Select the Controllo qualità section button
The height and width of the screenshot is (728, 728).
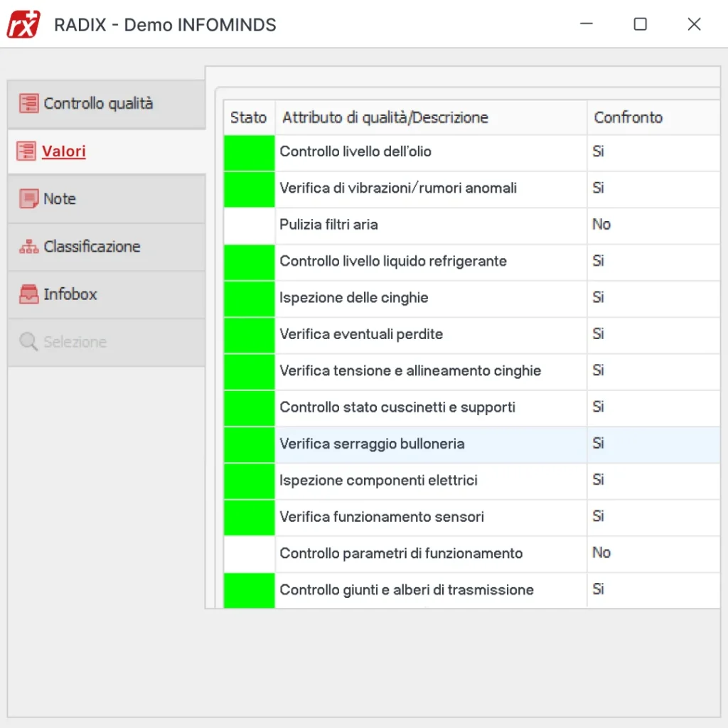[x=98, y=103]
